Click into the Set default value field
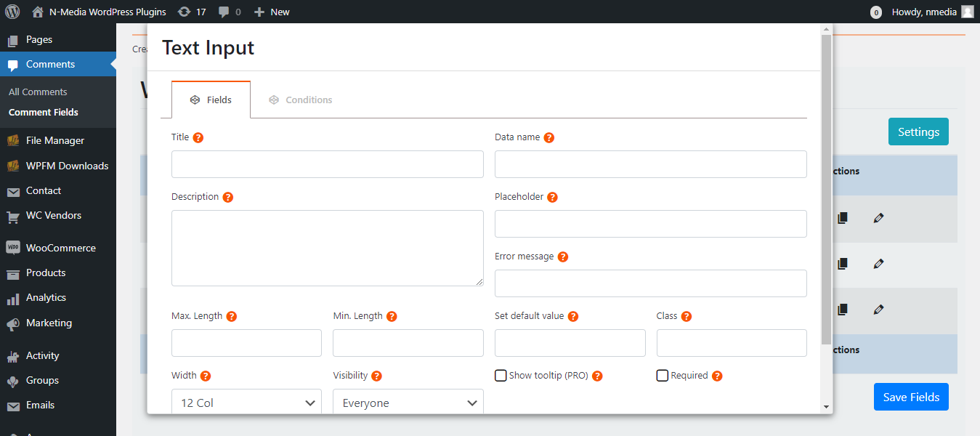The height and width of the screenshot is (436, 980). point(570,343)
